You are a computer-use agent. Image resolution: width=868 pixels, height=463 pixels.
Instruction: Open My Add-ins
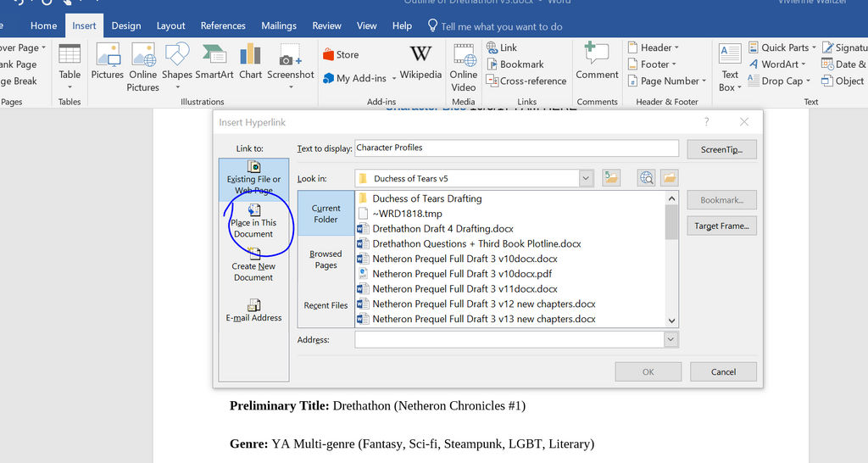[x=355, y=78]
